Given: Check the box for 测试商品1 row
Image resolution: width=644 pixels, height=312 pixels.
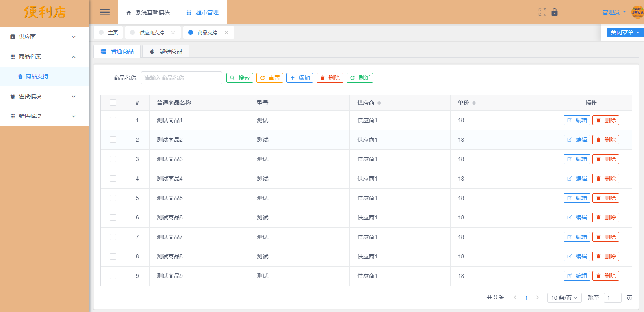Looking at the screenshot, I should pos(113,120).
